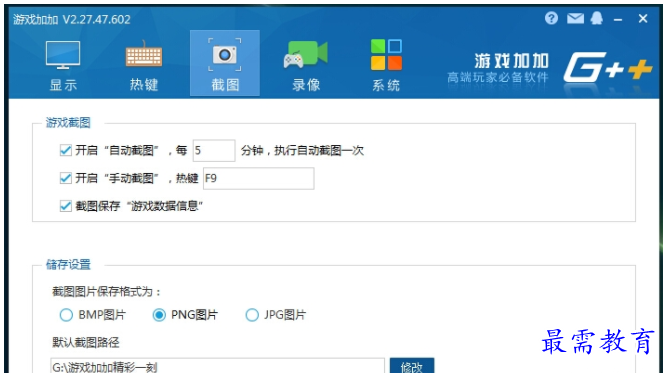Go to the 系统 system tab
Image resolution: width=663 pixels, height=373 pixels.
point(386,66)
